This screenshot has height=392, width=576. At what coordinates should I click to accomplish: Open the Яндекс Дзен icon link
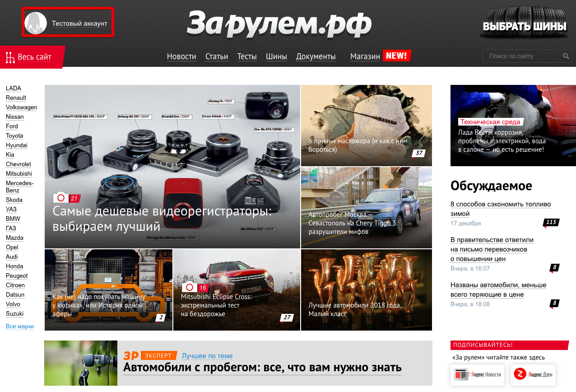tap(533, 375)
